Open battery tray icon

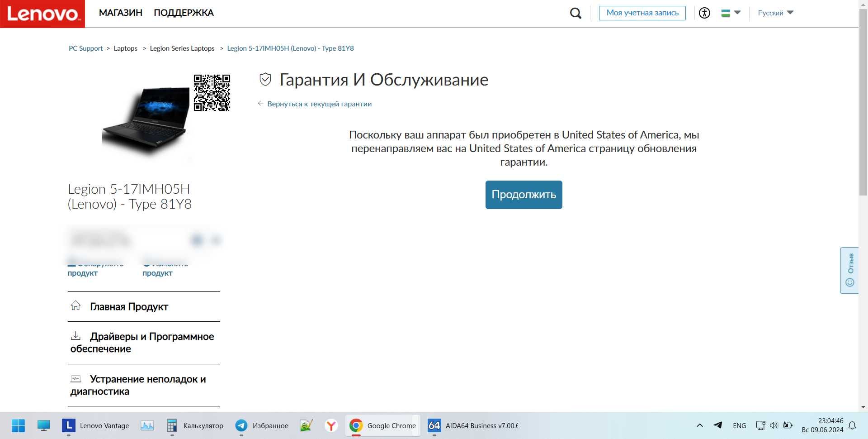[788, 425]
